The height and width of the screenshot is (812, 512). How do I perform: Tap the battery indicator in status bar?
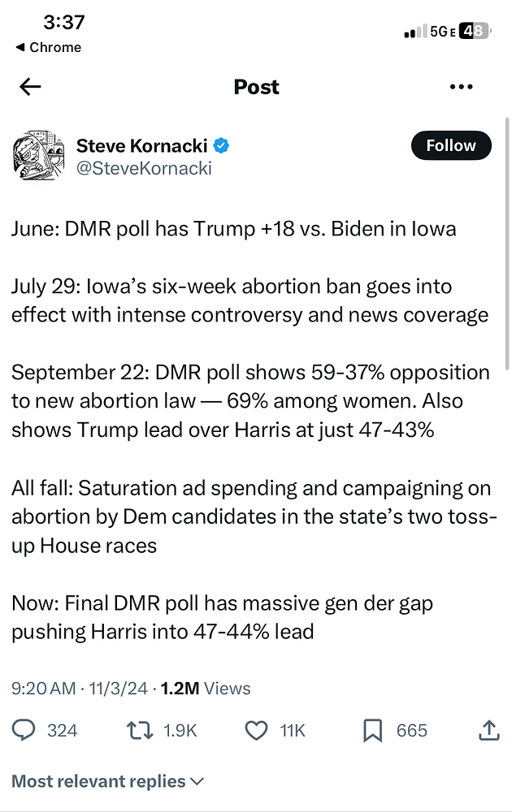pyautogui.click(x=474, y=32)
